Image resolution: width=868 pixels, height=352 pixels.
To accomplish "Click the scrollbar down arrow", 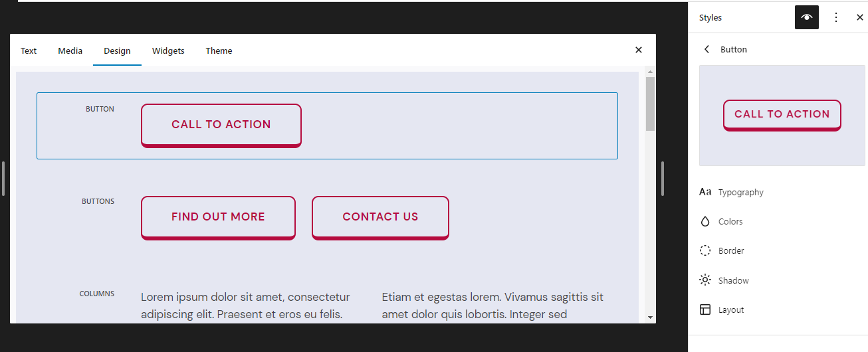I will [x=650, y=318].
